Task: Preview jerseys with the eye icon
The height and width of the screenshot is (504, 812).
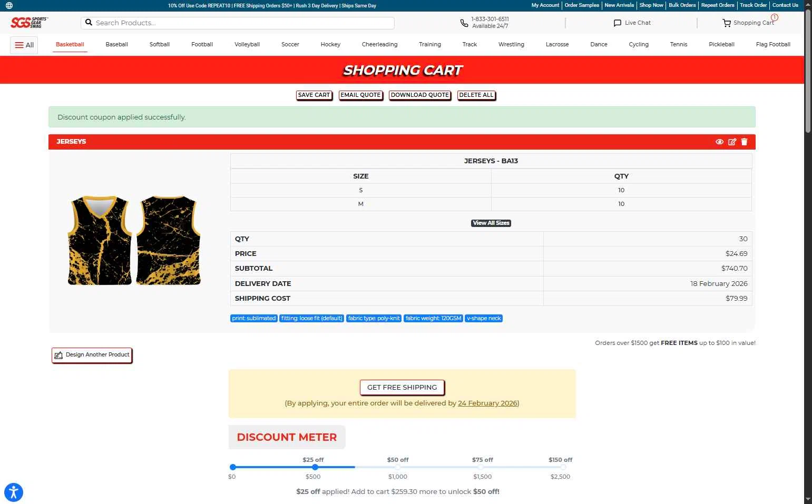Action: [719, 142]
